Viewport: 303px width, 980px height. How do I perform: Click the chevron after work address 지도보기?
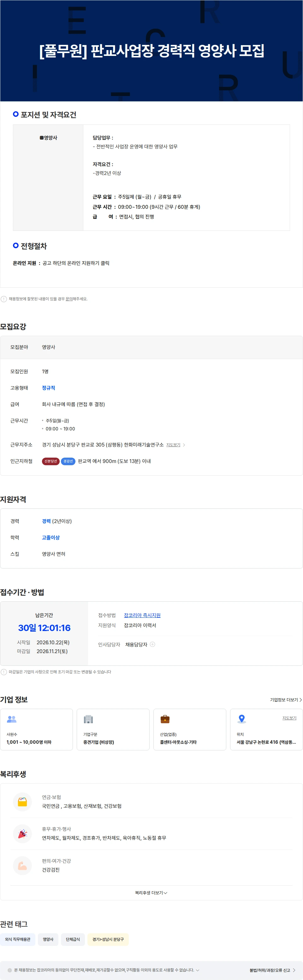click(x=184, y=445)
